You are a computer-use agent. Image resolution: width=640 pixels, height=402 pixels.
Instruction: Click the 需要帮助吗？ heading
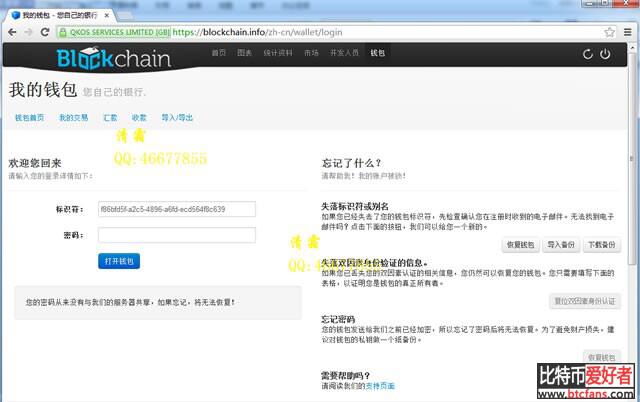pos(345,375)
